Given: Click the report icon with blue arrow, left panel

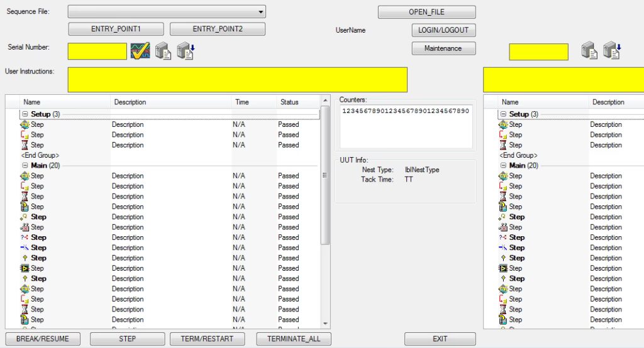Looking at the screenshot, I should 186,51.
